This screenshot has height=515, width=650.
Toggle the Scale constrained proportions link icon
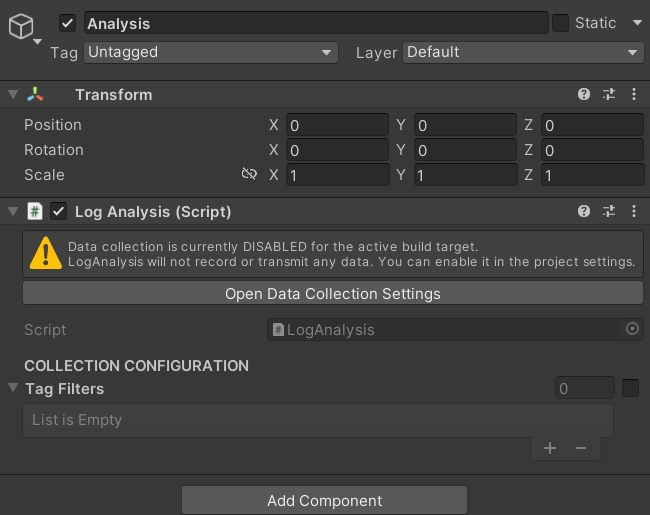249,174
